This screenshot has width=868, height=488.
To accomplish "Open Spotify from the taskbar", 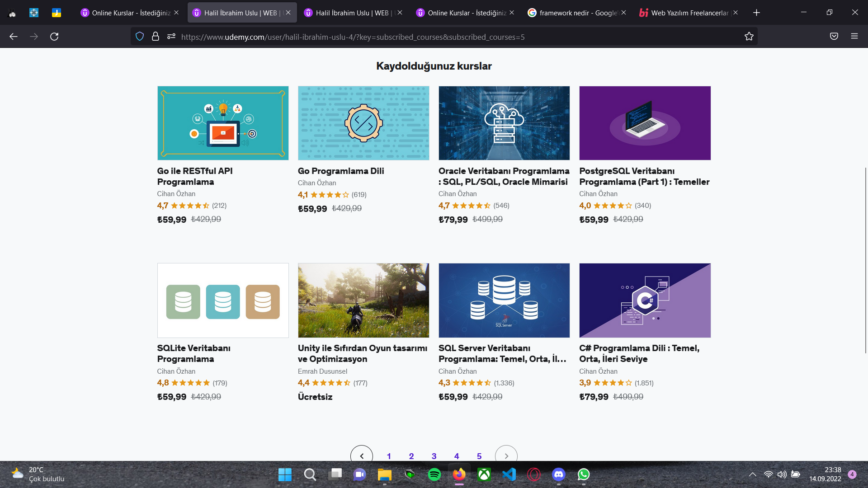I will (434, 474).
